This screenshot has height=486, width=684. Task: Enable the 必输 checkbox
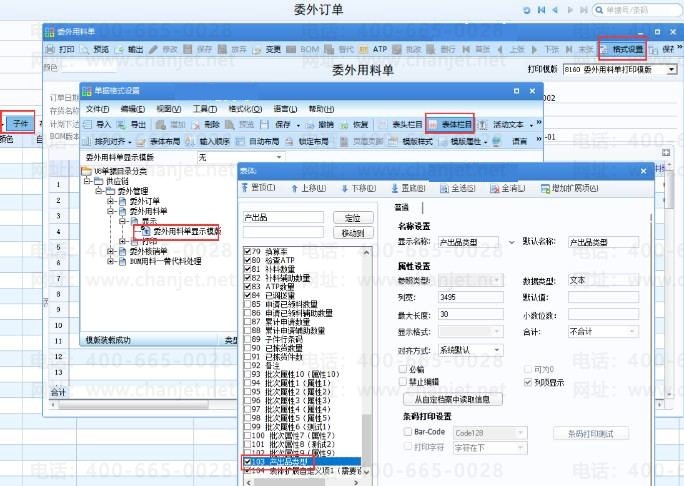(403, 370)
